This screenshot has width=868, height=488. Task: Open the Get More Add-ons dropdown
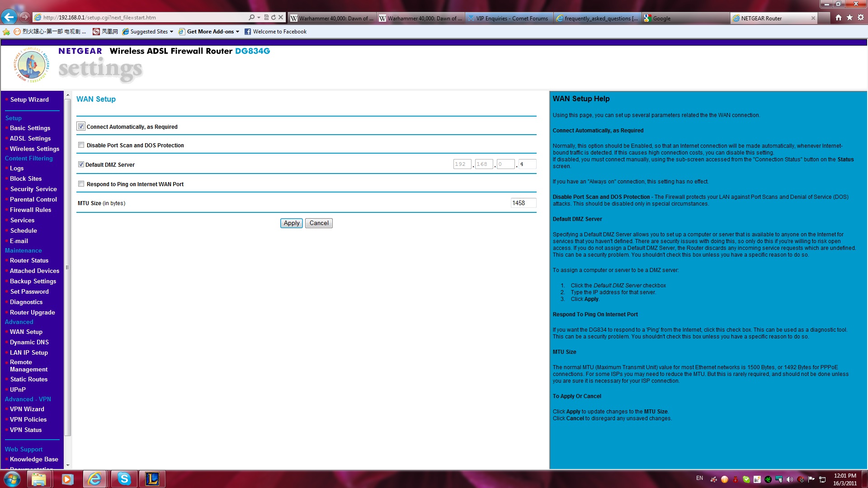click(209, 32)
